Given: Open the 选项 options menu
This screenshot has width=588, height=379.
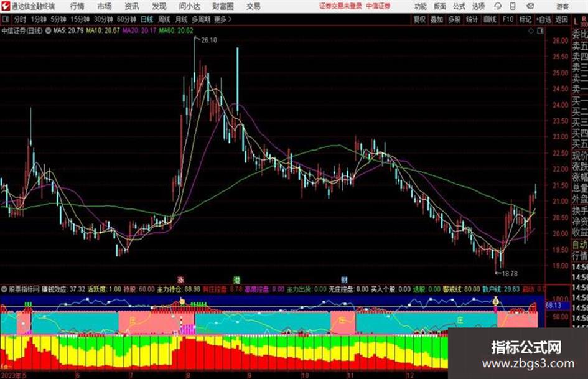Looking at the screenshot, I should point(478,6).
